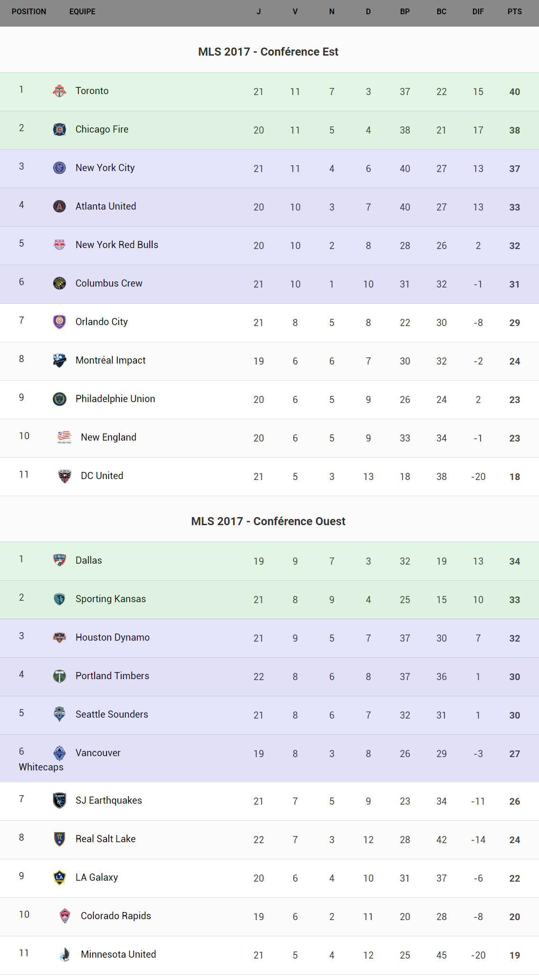
Task: Click the Minnesota United logo
Action: tap(65, 954)
